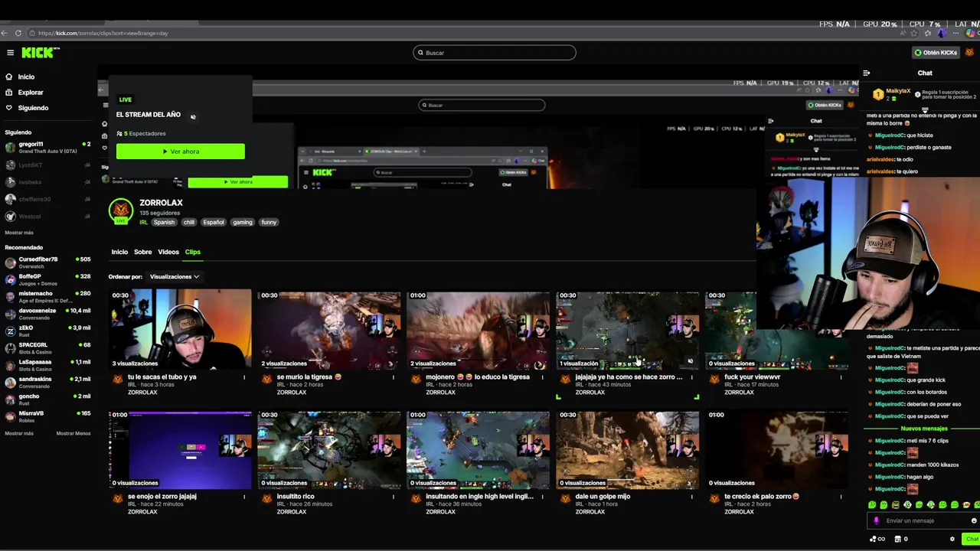Open the fox user avatar menu
980x551 pixels.
point(969,53)
